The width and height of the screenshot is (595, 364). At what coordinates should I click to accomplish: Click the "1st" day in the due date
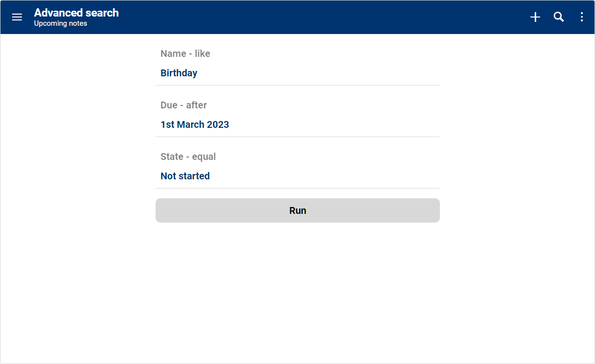coord(167,124)
